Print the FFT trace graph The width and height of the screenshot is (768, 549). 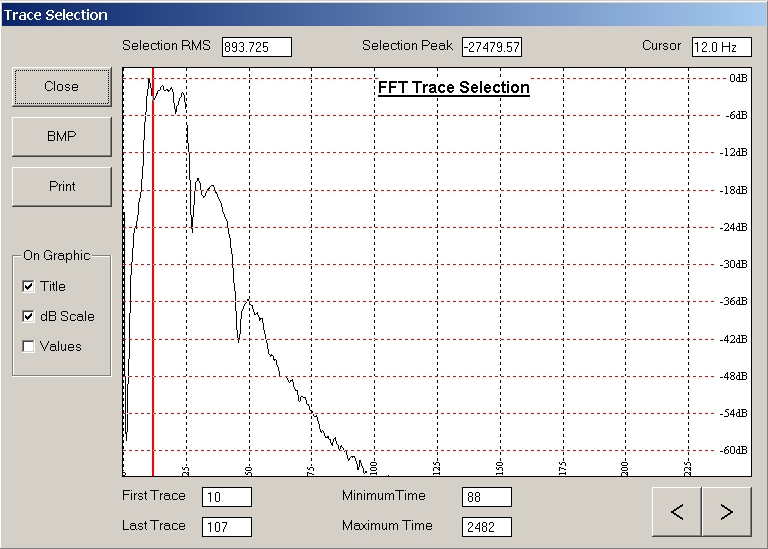click(x=62, y=187)
